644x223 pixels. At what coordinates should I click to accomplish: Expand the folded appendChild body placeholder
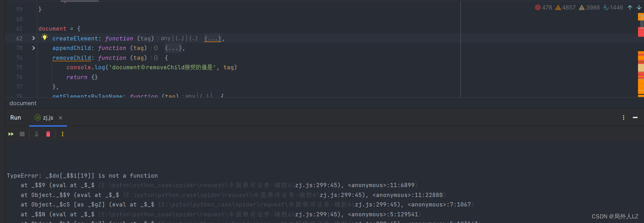(173, 48)
